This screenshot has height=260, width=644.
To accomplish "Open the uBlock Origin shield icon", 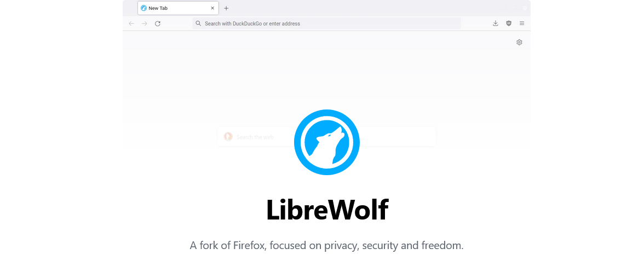I will pos(509,24).
